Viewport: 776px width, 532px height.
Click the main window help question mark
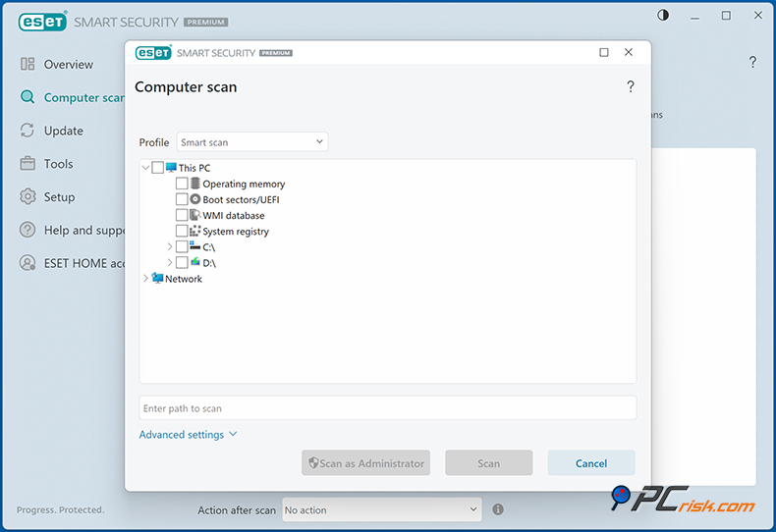click(752, 62)
